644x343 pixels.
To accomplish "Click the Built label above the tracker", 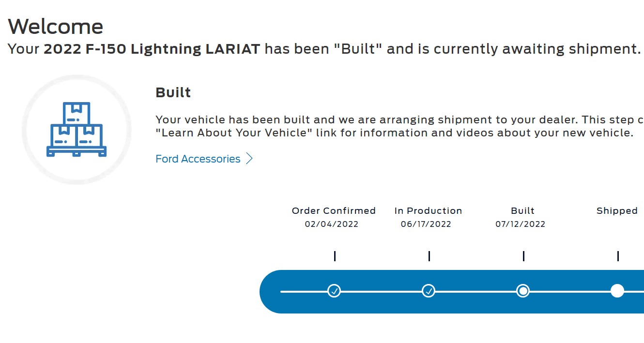I will click(522, 211).
